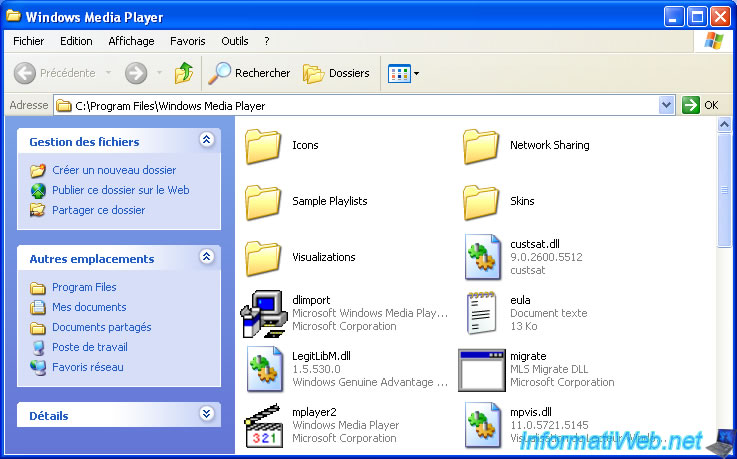This screenshot has height=459, width=737.
Task: Select the custsat.dll file icon
Action: pos(482,257)
